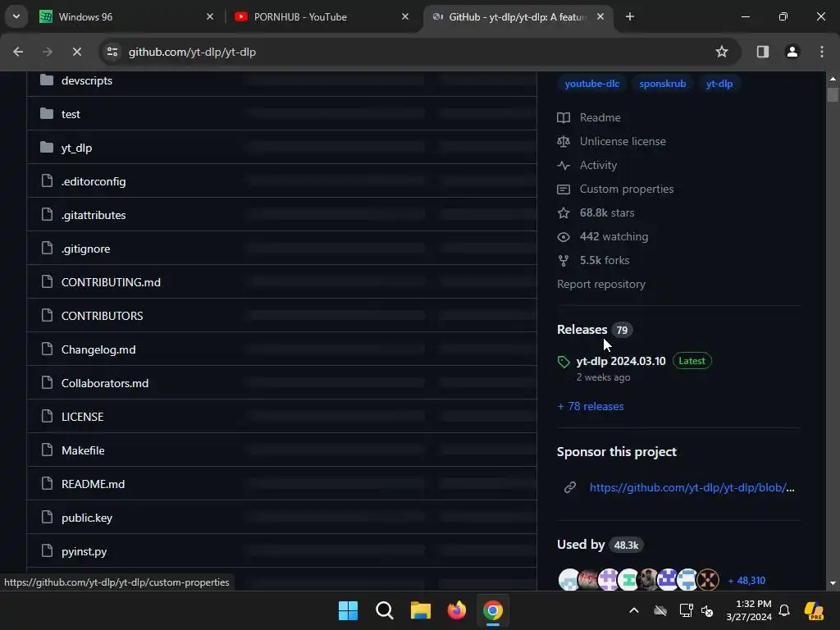The image size is (840, 630).
Task: Click the law scale icon beside Unlicense
Action: click(x=564, y=141)
